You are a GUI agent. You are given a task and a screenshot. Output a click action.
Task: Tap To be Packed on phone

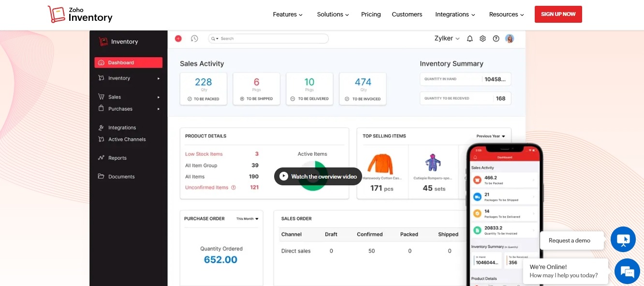[505, 180]
